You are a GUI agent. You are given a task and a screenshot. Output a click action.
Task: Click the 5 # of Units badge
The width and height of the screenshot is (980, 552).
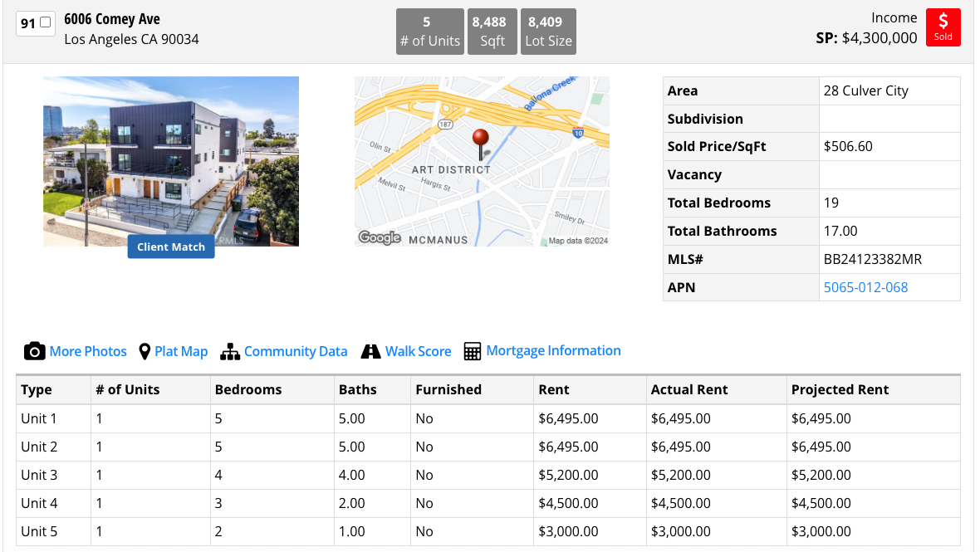pos(430,32)
